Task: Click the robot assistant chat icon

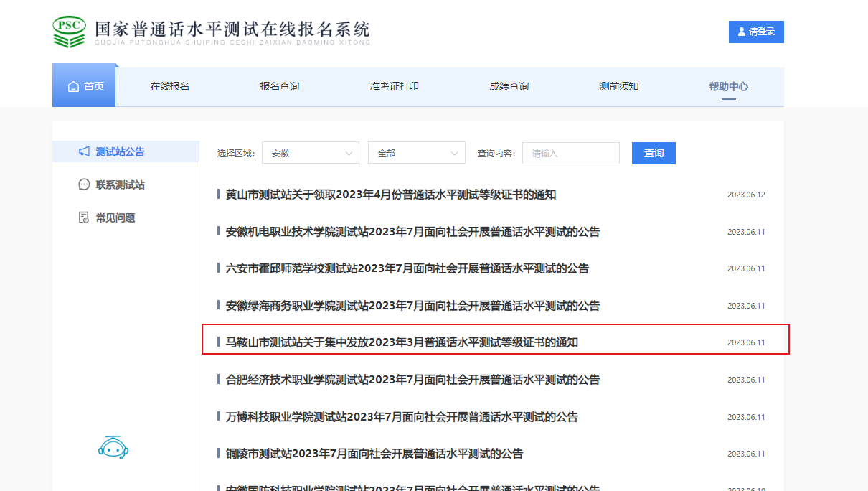Action: [x=113, y=447]
